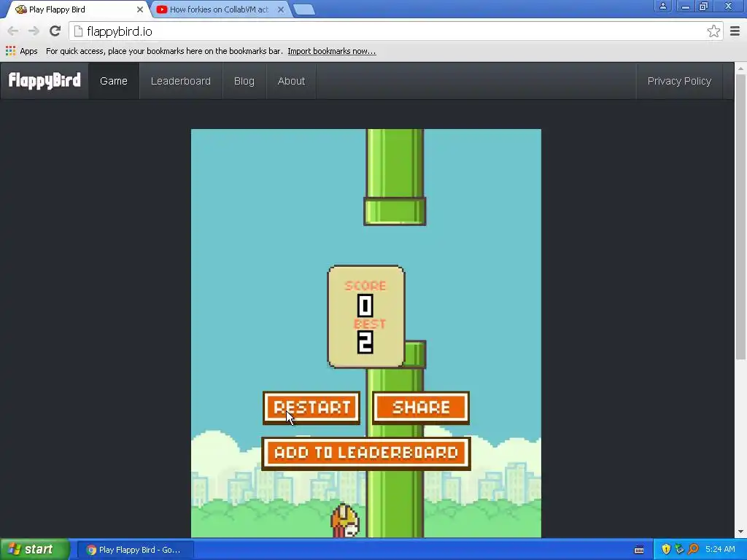The width and height of the screenshot is (747, 560).
Task: Close the Play Flappy Bird tab
Action: [139, 9]
